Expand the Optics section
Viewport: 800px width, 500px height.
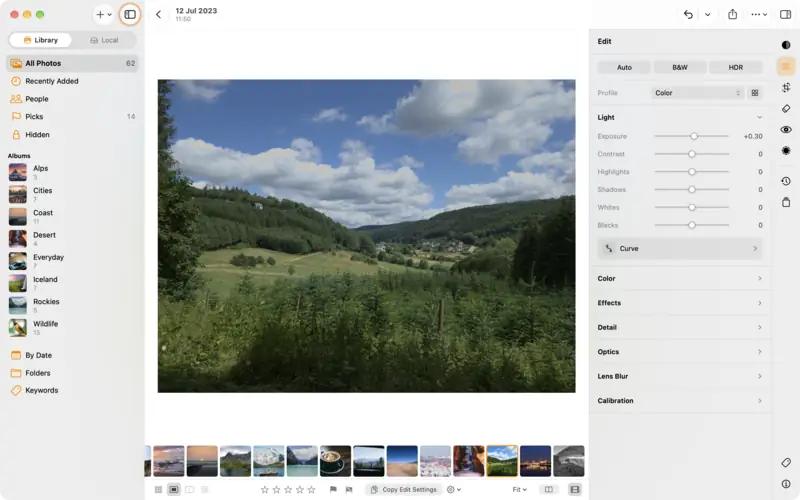pyautogui.click(x=680, y=352)
